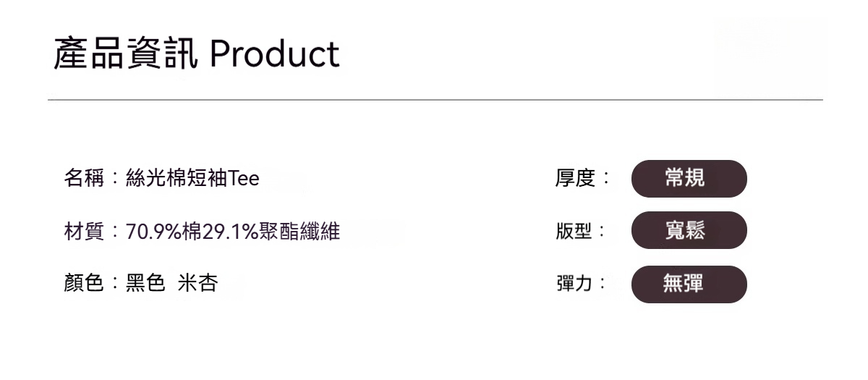868x380 pixels.
Task: Click the 絲光棉短袖Tee product name
Action: [x=192, y=178]
